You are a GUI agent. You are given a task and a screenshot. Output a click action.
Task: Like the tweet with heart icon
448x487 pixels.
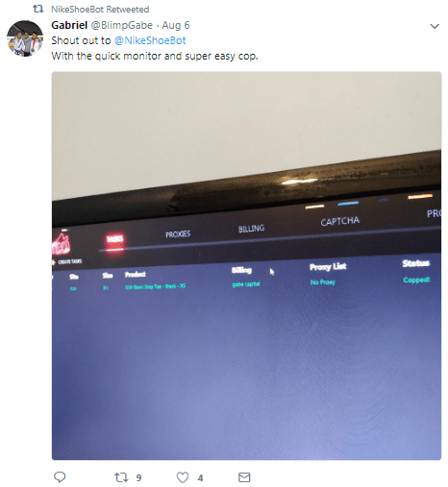tap(183, 477)
